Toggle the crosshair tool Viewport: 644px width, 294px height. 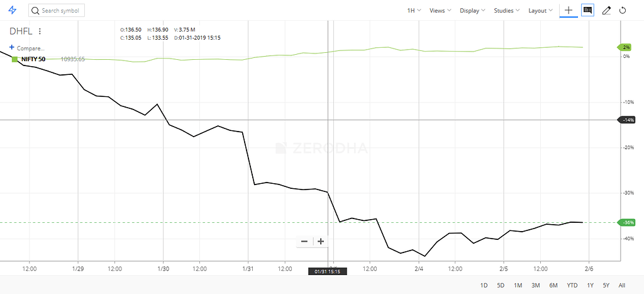569,11
